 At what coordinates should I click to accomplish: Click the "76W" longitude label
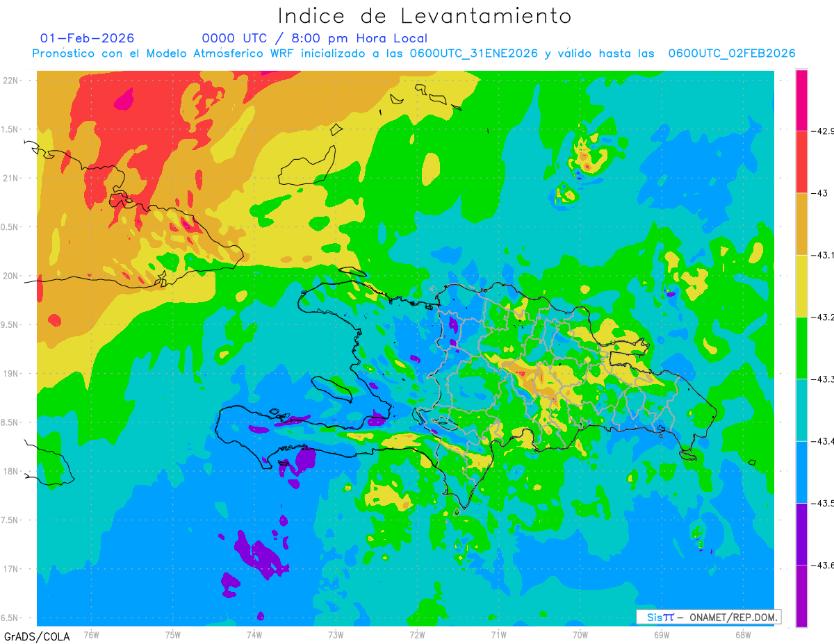coord(91,634)
